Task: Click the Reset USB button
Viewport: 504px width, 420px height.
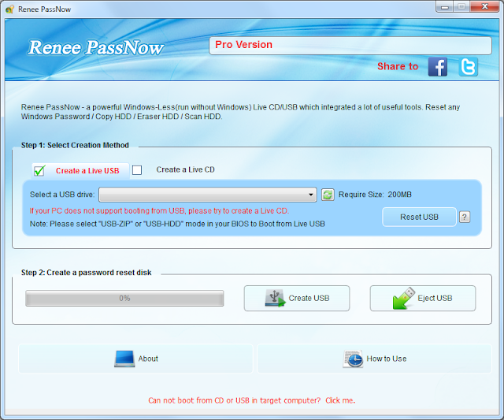Action: tap(419, 217)
